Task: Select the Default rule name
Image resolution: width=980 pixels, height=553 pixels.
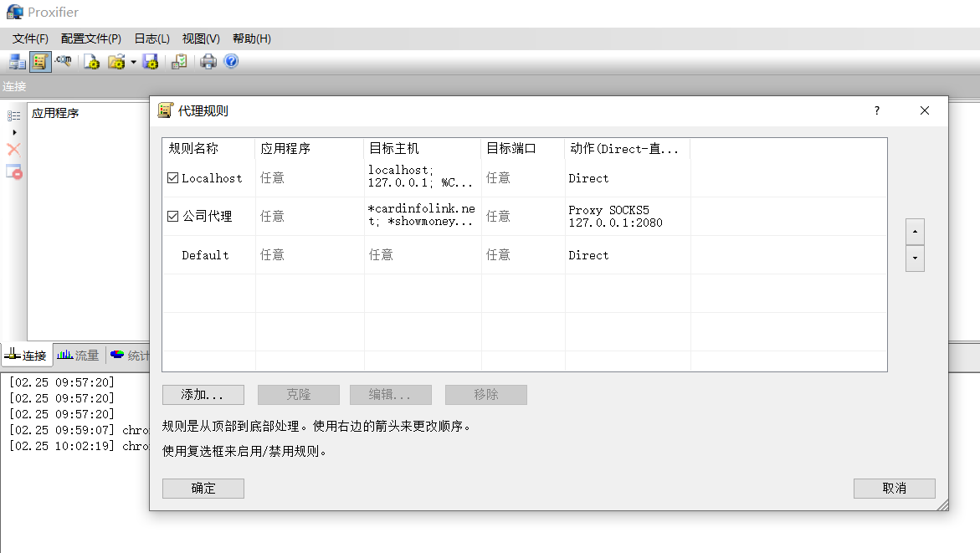Action: pyautogui.click(x=206, y=255)
